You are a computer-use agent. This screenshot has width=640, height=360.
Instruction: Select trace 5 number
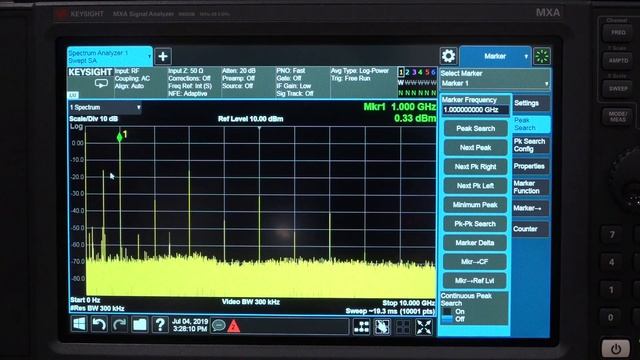pyautogui.click(x=427, y=72)
